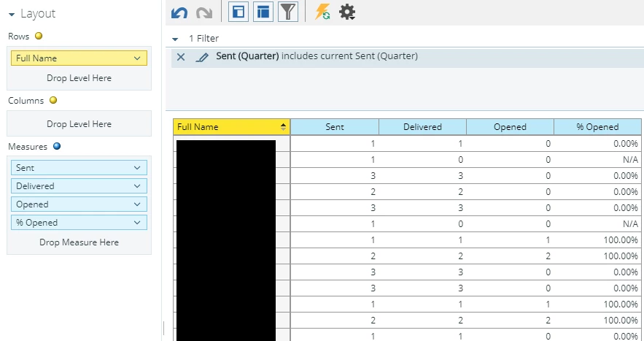
Task: Toggle the layout panel view icon
Action: coord(238,12)
